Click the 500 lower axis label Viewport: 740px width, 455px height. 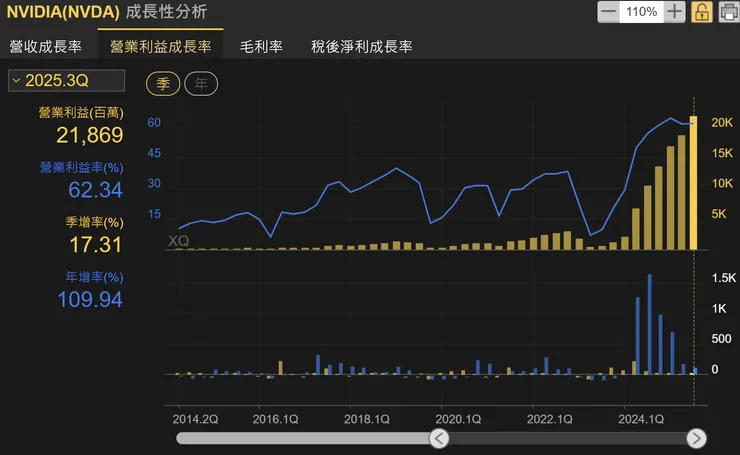coord(721,338)
